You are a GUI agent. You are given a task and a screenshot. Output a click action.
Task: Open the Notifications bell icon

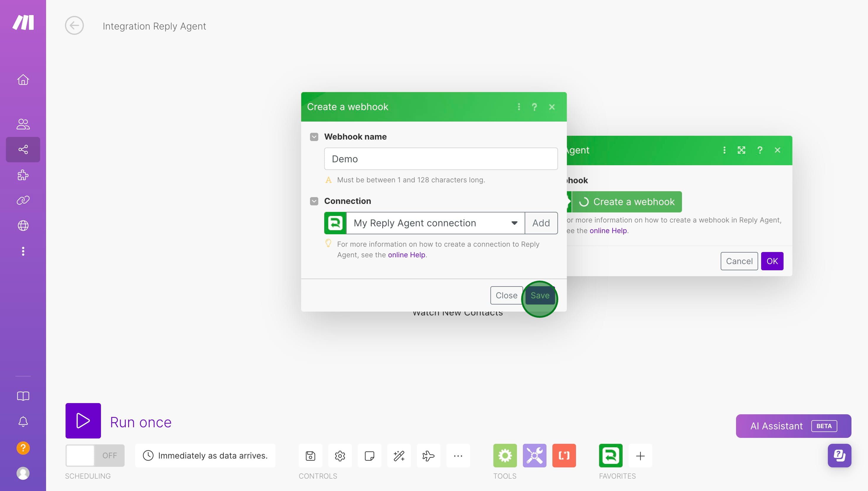[x=23, y=422]
